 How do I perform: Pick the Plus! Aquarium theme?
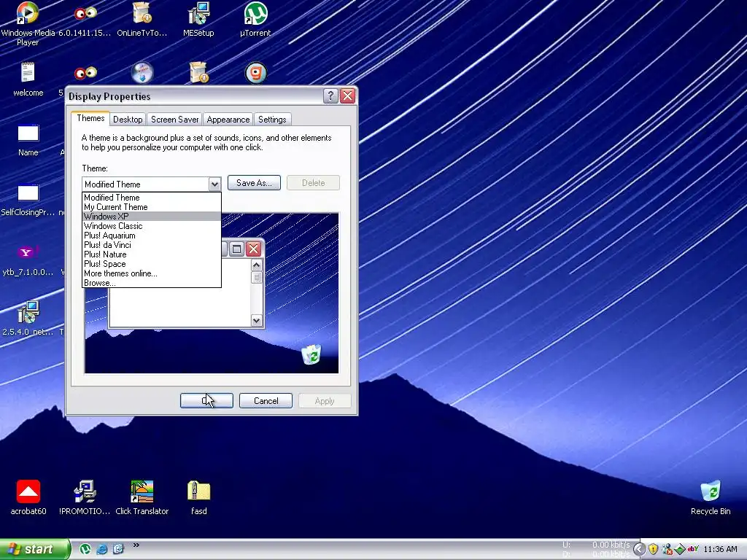tap(152, 236)
